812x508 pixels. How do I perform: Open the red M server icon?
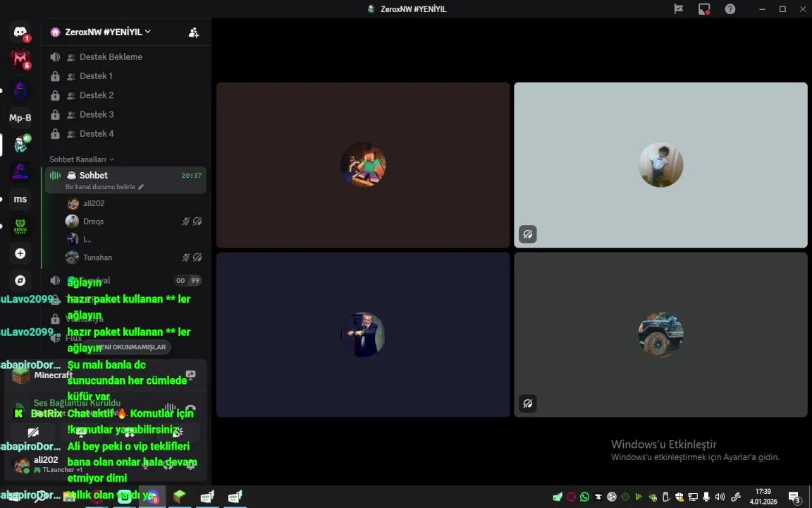click(x=20, y=59)
